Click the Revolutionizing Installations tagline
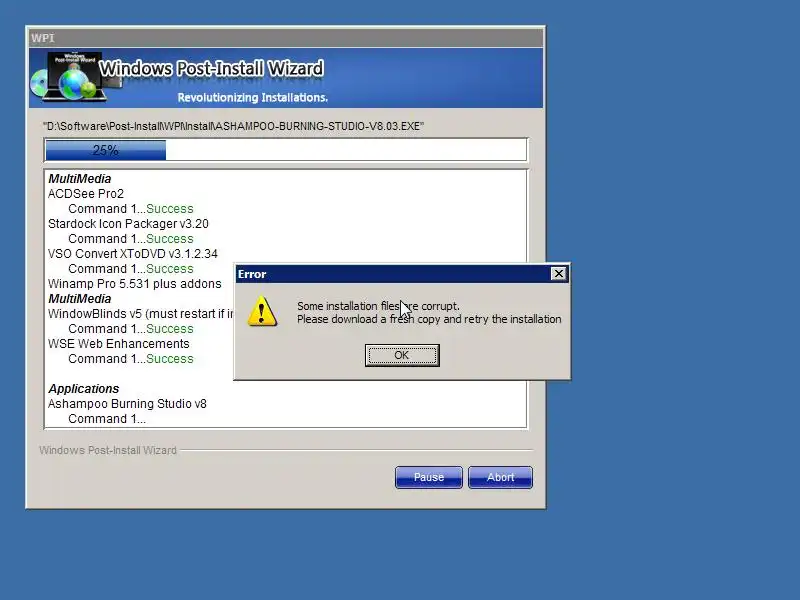 point(253,97)
